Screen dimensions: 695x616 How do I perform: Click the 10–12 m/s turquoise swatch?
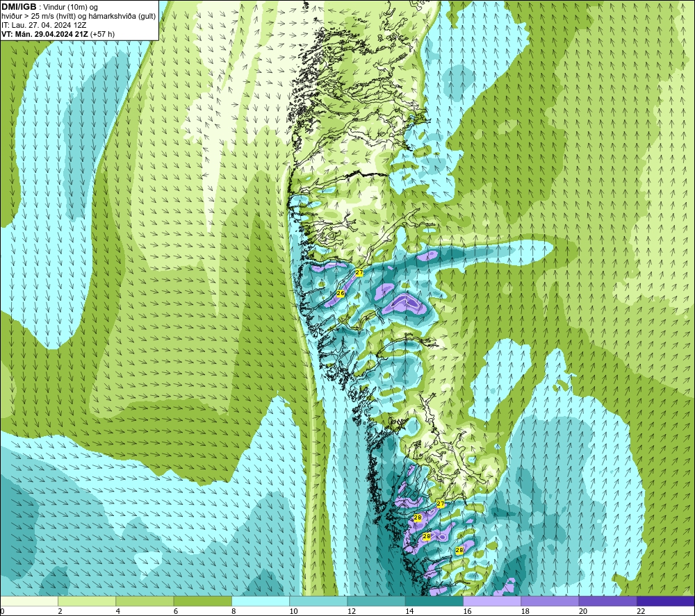tap(318, 601)
